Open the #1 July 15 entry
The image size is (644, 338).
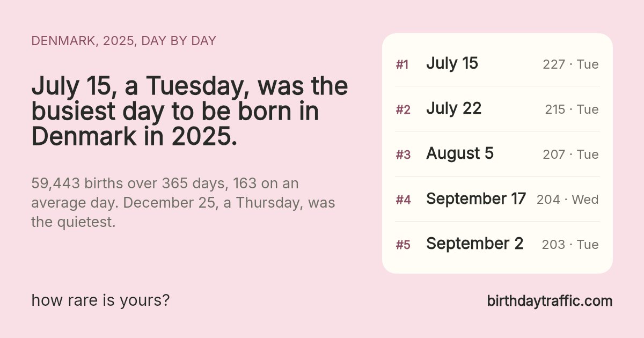[497, 64]
